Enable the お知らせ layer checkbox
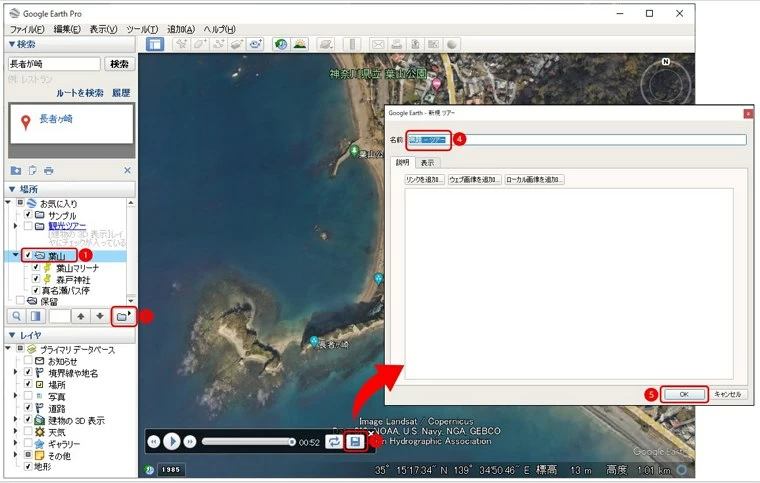 point(28,361)
